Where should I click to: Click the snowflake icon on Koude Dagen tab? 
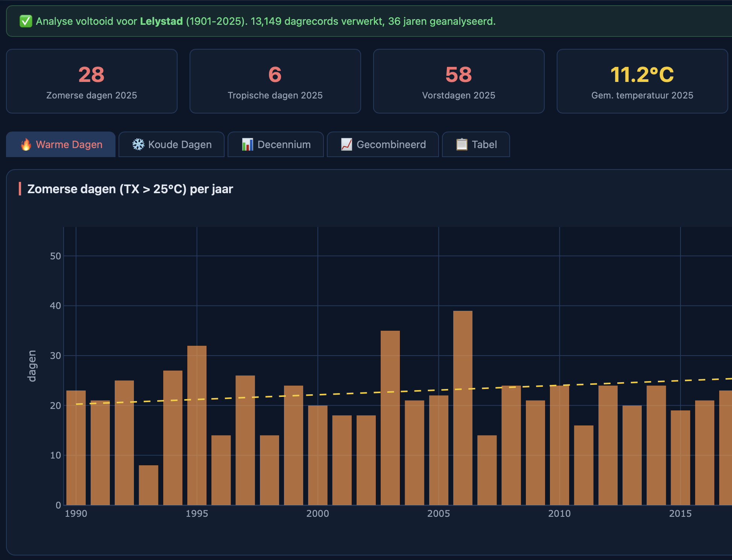point(138,144)
